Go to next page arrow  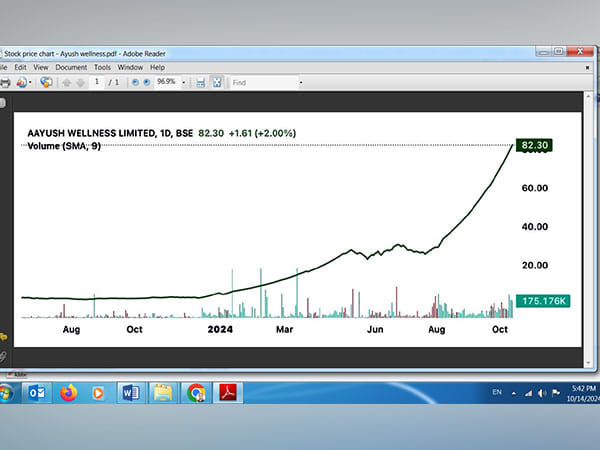(80, 82)
